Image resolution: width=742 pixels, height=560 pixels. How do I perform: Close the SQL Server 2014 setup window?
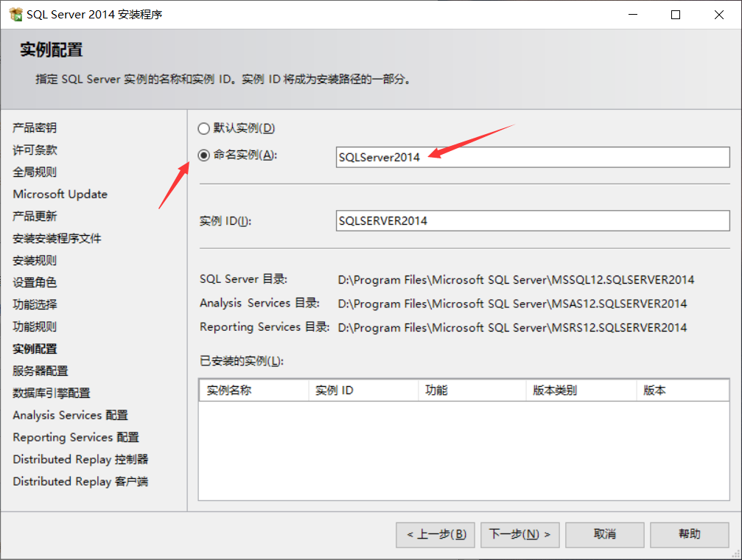(719, 15)
